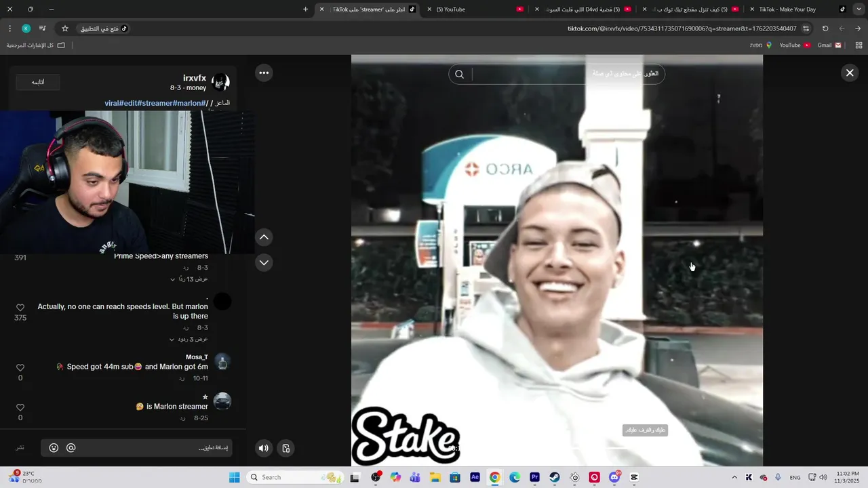The width and height of the screenshot is (868, 488).
Task: Open avatar of 'is Marlon streamer' commenter
Action: point(222,401)
